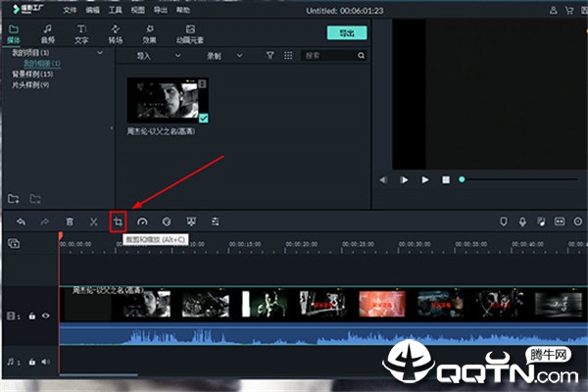
Task: Switch to the 动画元素 elements tab
Action: (190, 34)
